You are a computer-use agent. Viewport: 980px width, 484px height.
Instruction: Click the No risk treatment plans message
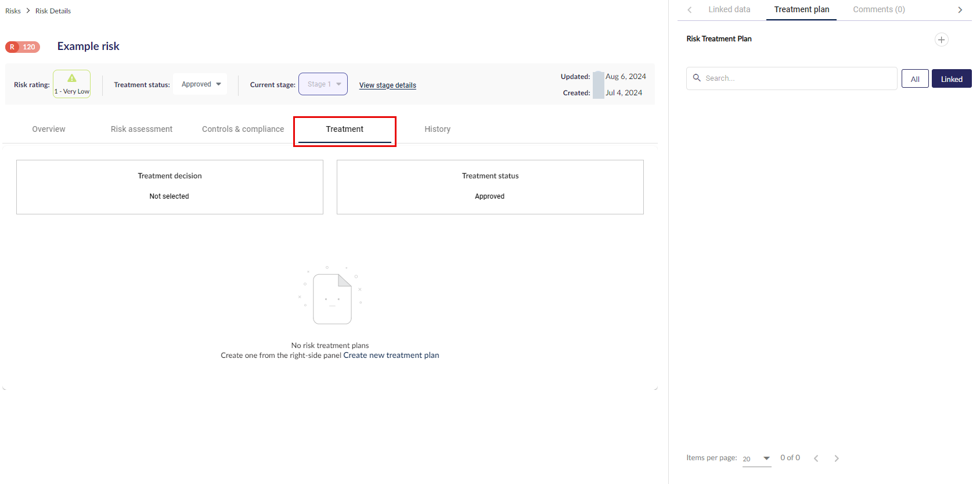(330, 346)
